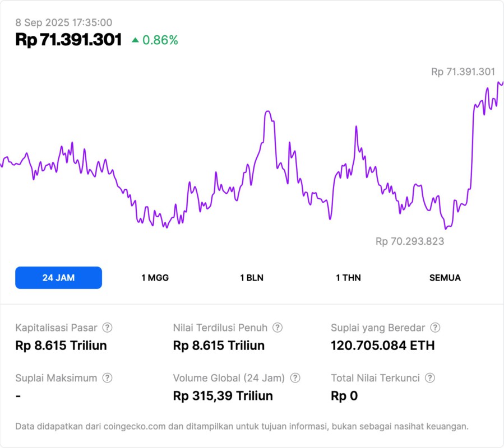504x448 pixels.
Task: Show the 1 THN price history
Action: pyautogui.click(x=348, y=278)
